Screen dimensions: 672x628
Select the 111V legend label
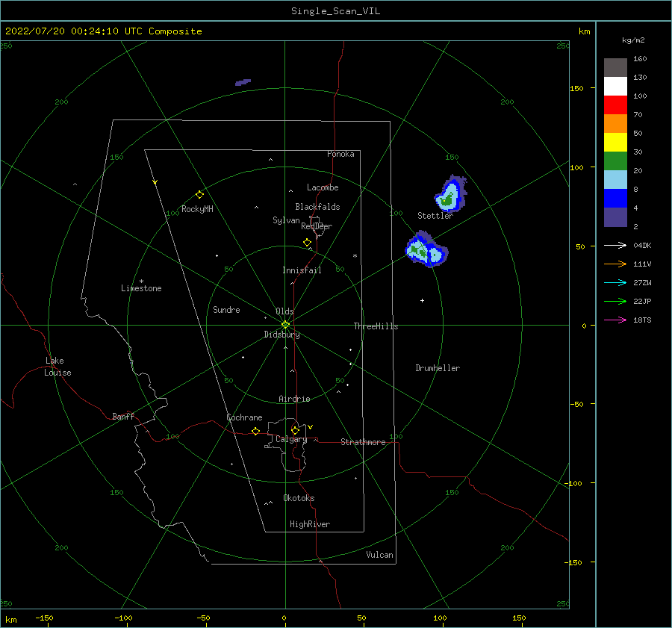click(642, 264)
